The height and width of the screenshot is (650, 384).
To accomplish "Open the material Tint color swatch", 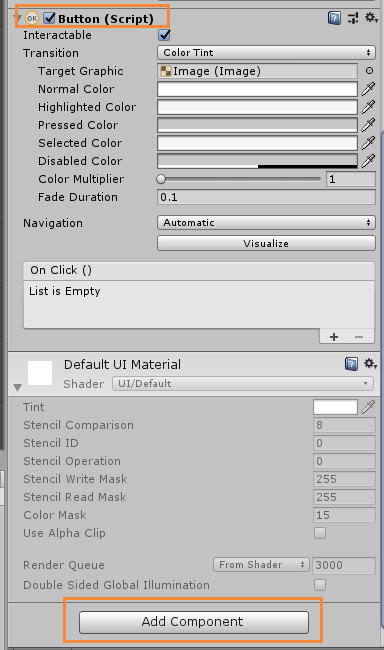I will 335,407.
